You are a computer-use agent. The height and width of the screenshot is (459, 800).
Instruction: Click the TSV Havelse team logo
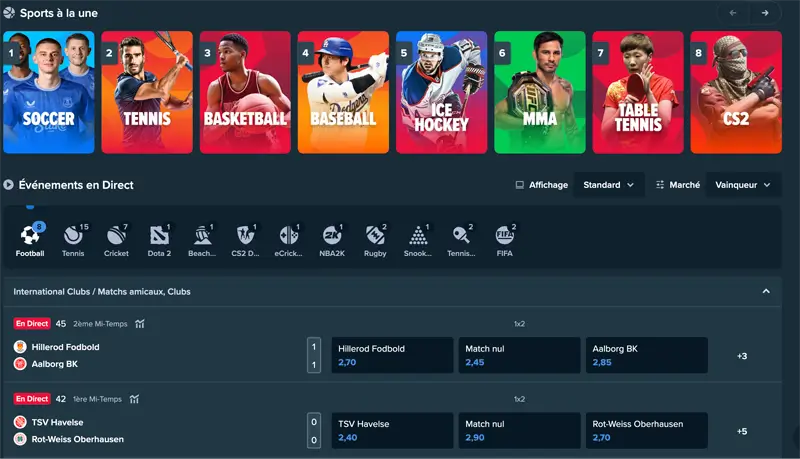[x=20, y=422]
